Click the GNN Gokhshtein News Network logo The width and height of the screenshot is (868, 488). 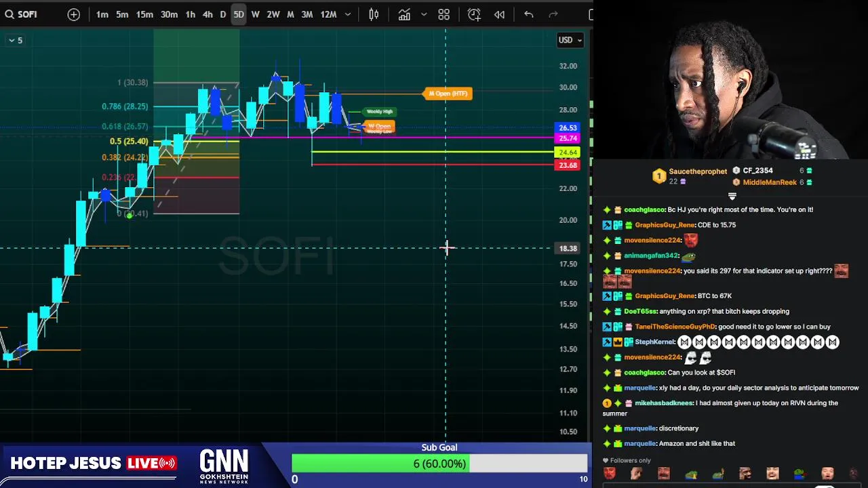click(224, 466)
